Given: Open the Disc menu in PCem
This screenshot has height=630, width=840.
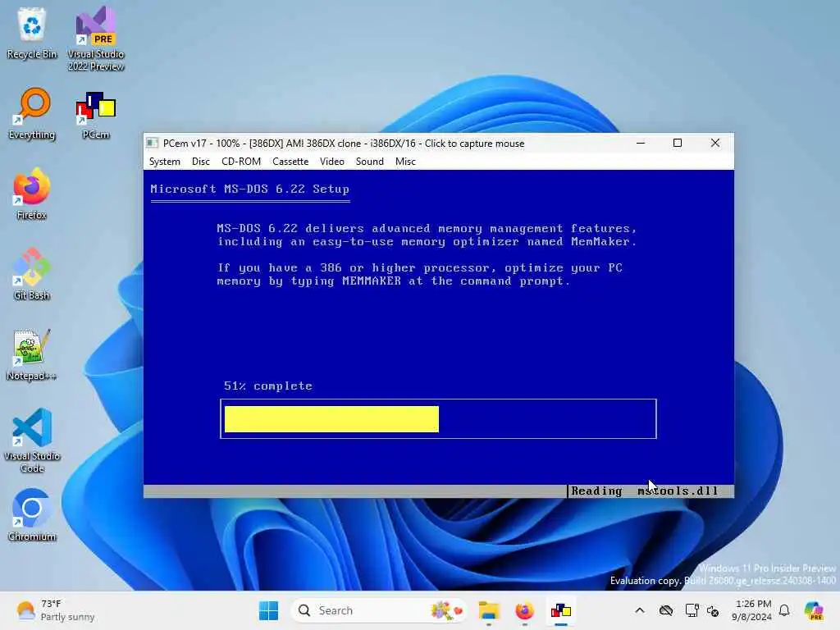Looking at the screenshot, I should tap(201, 162).
